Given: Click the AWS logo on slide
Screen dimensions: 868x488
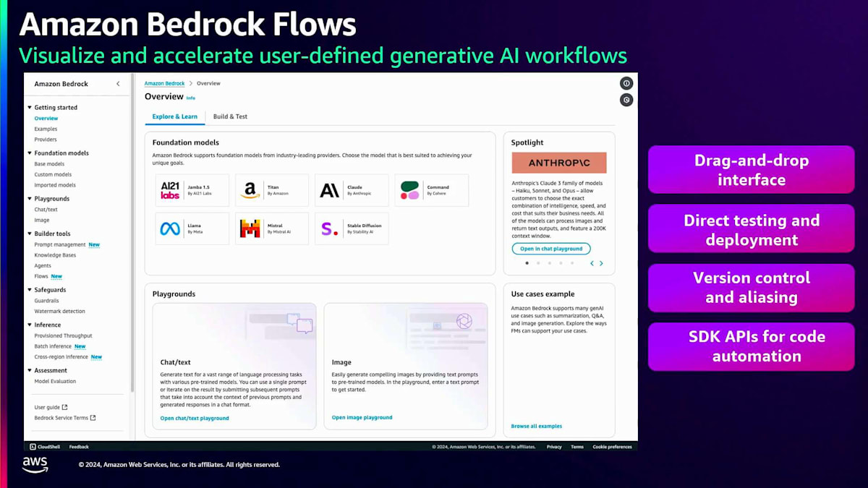Looking at the screenshot, I should pyautogui.click(x=35, y=465).
